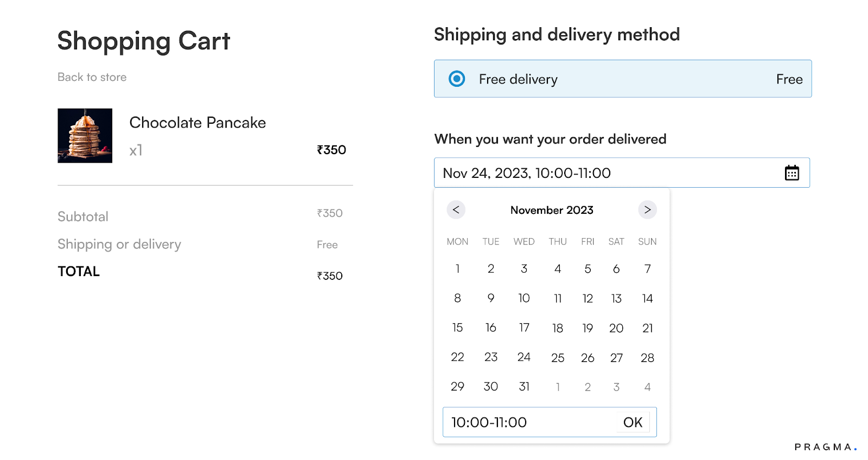Select greyed-out day 4 of next month

coord(647,387)
